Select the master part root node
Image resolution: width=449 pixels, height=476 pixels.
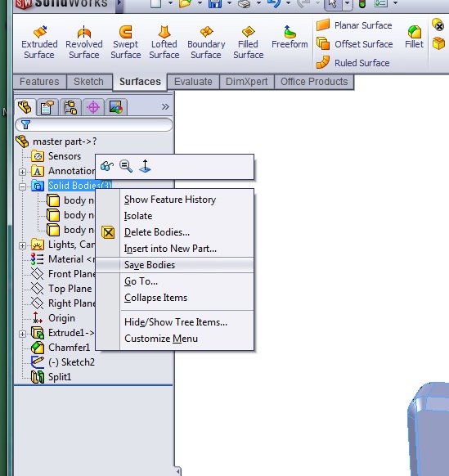tap(56, 141)
